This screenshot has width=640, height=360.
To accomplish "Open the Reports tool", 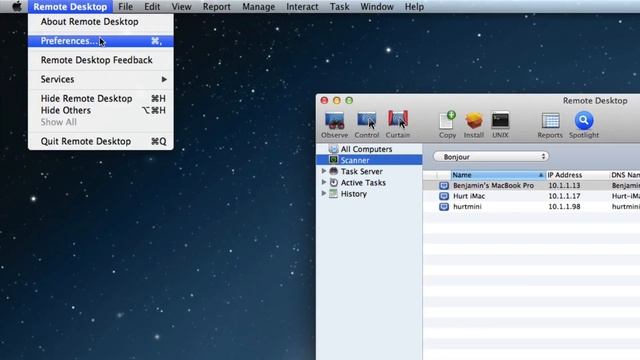I will click(x=550, y=121).
